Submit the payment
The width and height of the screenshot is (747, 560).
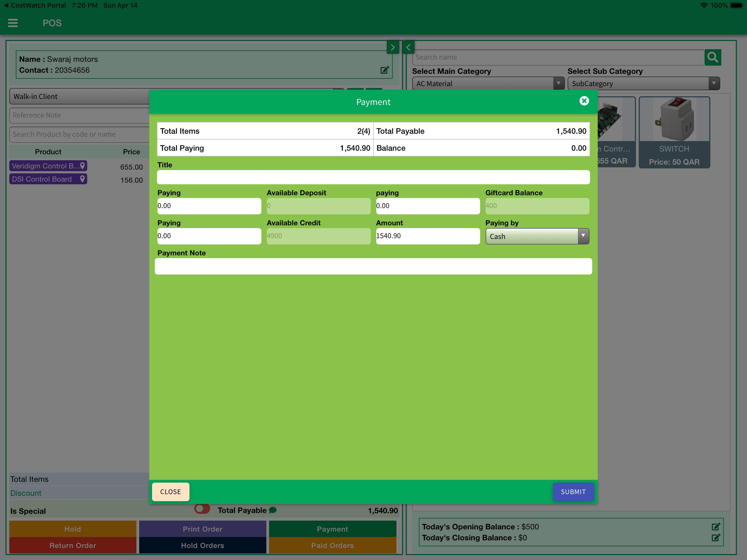tap(573, 492)
